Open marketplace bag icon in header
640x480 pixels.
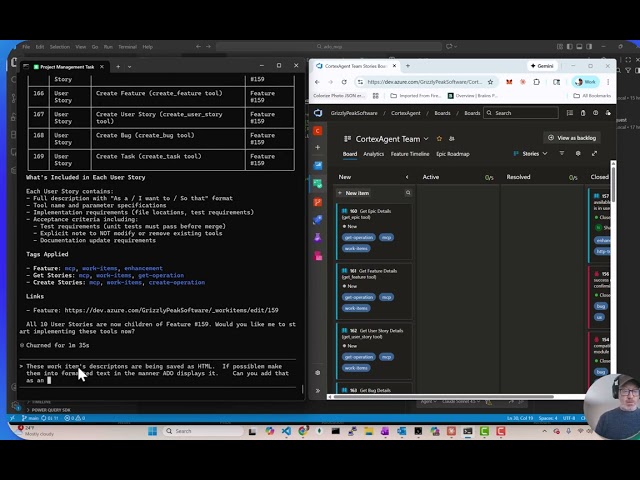pos(583,113)
